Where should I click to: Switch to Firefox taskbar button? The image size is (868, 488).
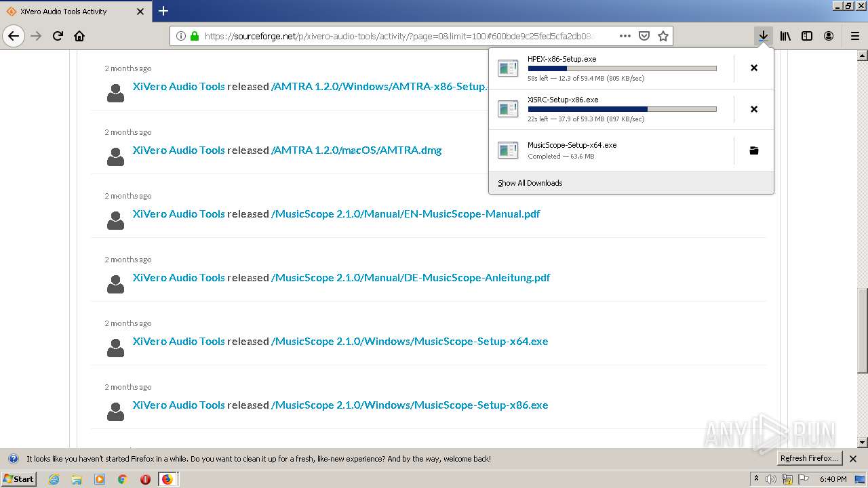pos(167,479)
